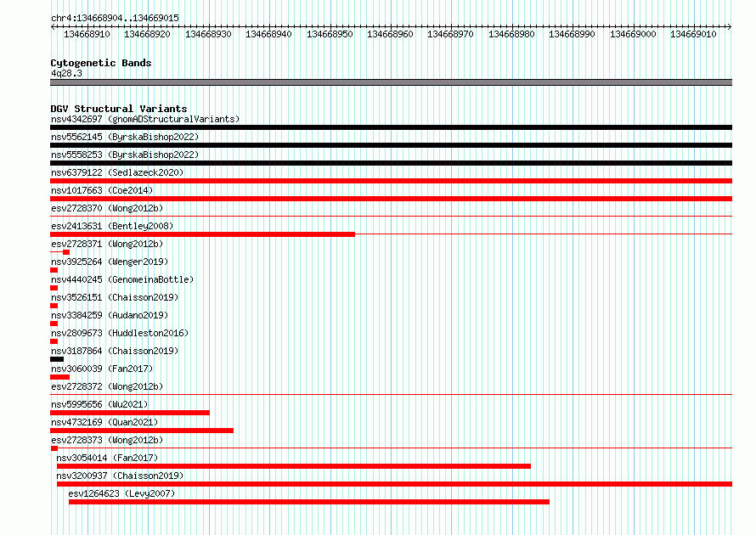The image size is (756, 535).
Task: Click the nsv4342697 gnomADStructuralVariants label
Action: point(145,119)
